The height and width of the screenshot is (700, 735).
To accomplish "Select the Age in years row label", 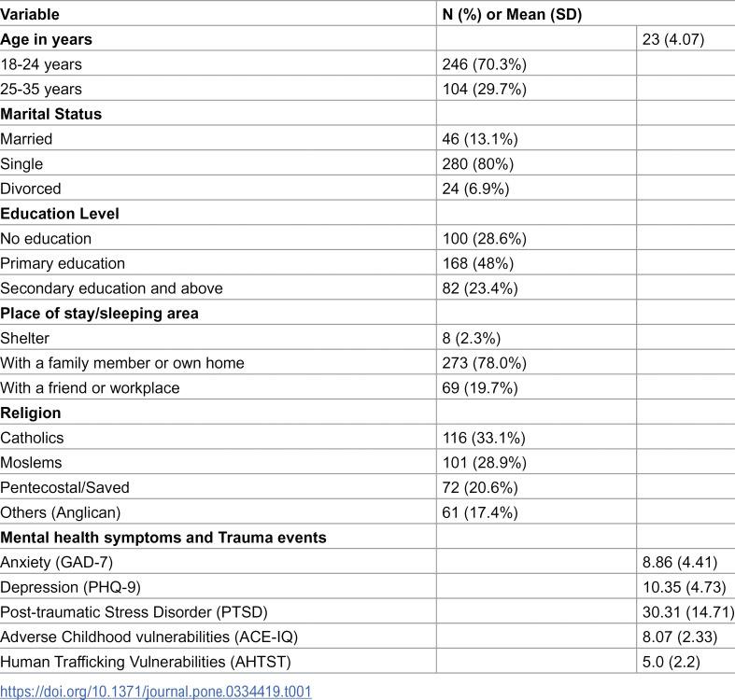I will tap(46, 39).
